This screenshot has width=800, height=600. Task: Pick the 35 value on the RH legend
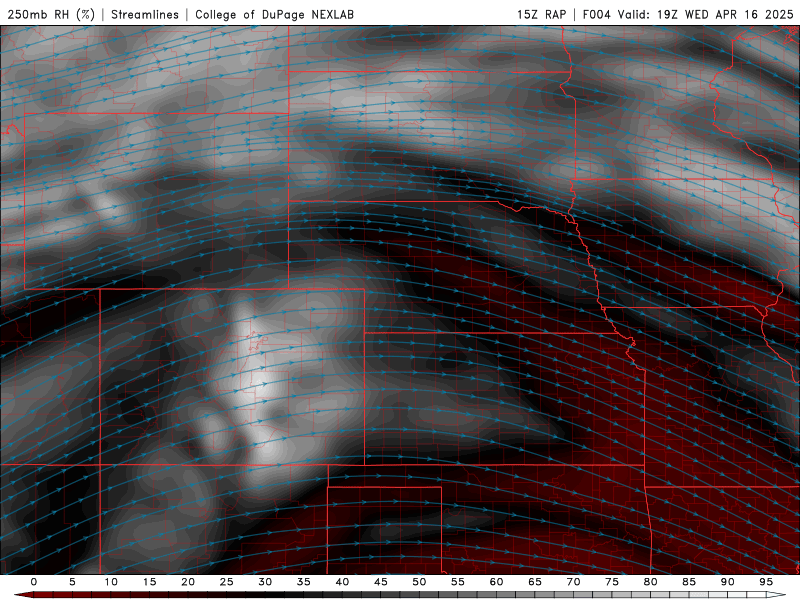click(304, 582)
